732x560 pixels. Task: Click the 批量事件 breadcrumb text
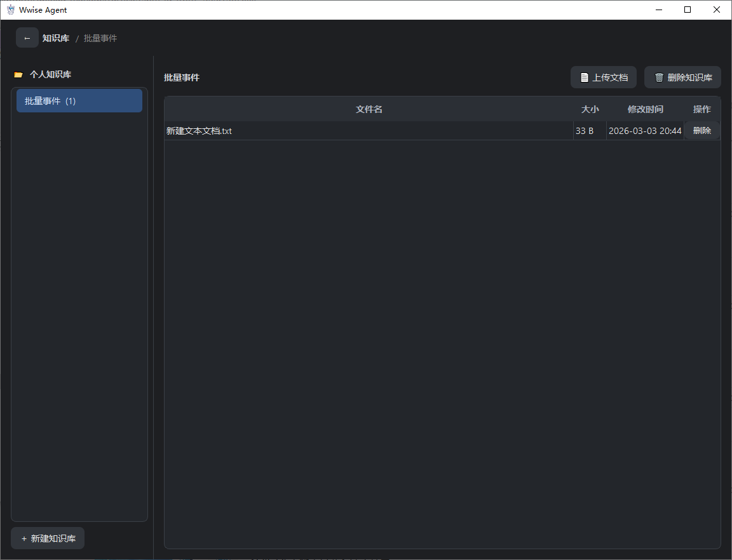[100, 38]
